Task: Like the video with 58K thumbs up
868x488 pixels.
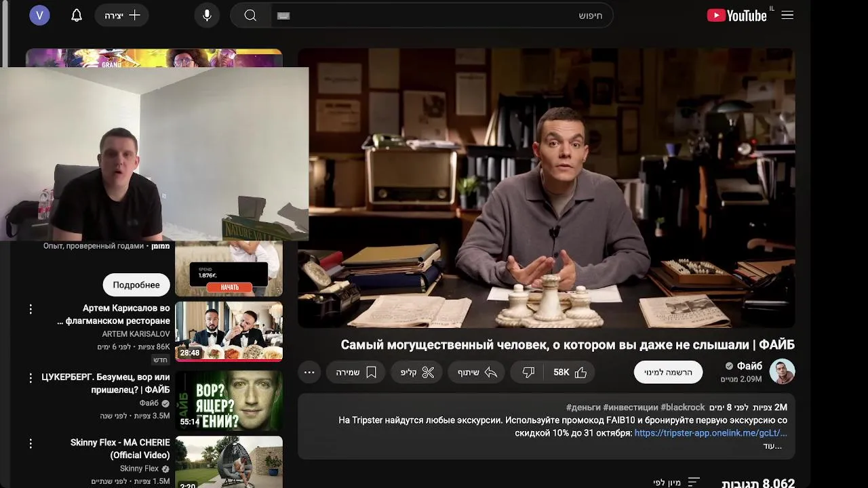Action: [570, 372]
